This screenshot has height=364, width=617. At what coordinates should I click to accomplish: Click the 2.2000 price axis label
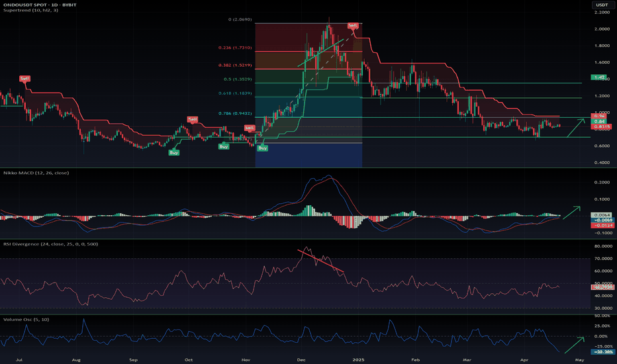(x=602, y=13)
